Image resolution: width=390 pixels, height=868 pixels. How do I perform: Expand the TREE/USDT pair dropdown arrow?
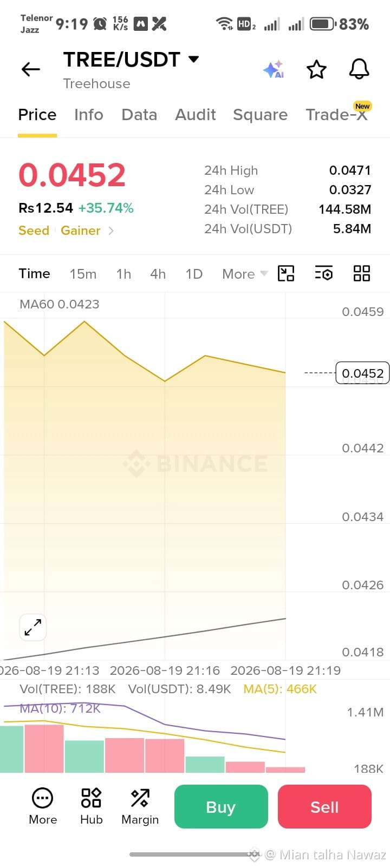click(193, 59)
